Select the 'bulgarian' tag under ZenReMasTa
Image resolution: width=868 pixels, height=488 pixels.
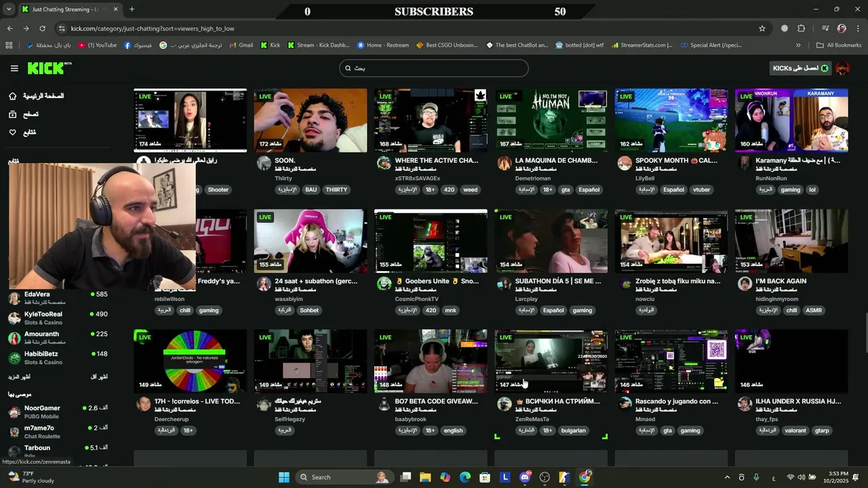point(573,430)
